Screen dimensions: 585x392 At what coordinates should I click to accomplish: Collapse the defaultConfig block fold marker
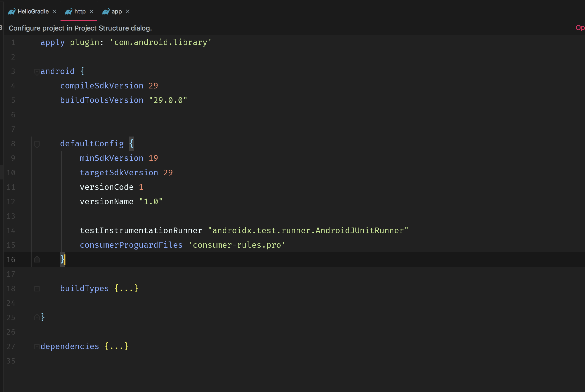(x=37, y=144)
